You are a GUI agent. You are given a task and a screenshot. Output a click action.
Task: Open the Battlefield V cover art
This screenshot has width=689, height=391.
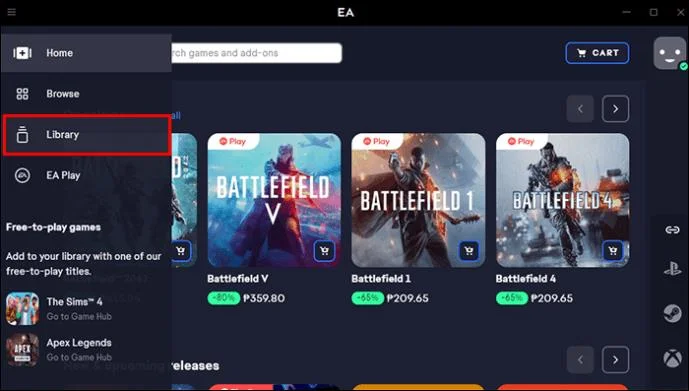point(274,200)
